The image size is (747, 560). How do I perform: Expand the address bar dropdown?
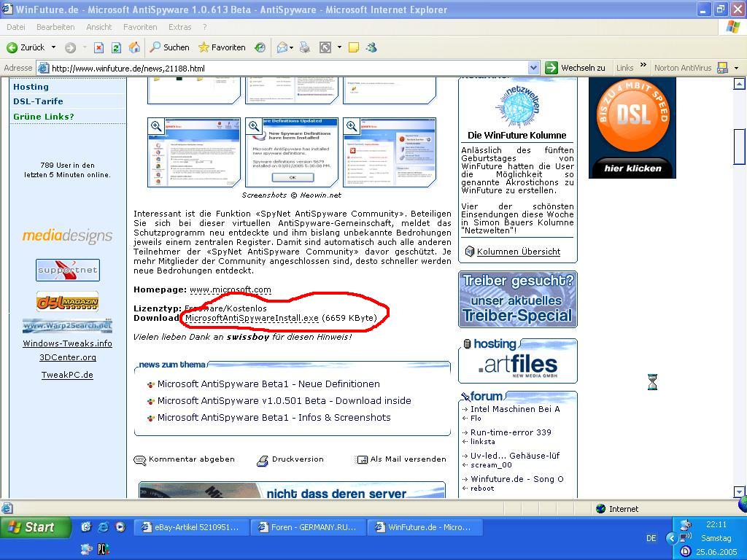(x=533, y=68)
